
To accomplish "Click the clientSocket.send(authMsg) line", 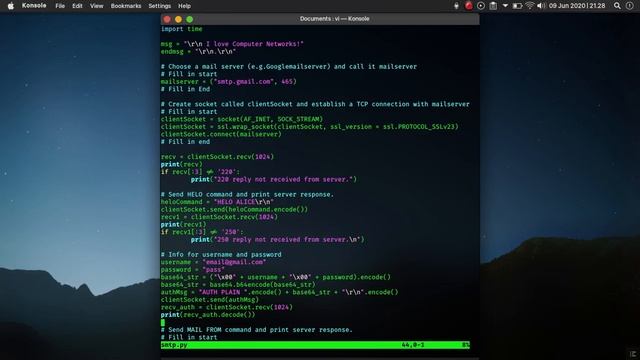I will click(210, 300).
